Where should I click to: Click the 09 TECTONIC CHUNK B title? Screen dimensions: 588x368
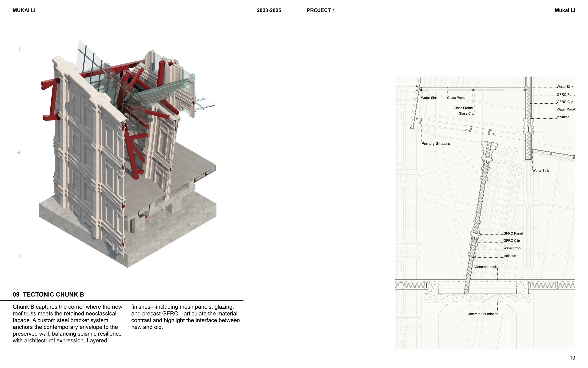48,295
